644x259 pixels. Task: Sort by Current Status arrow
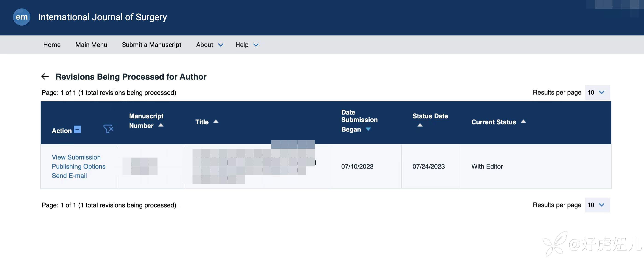(523, 122)
